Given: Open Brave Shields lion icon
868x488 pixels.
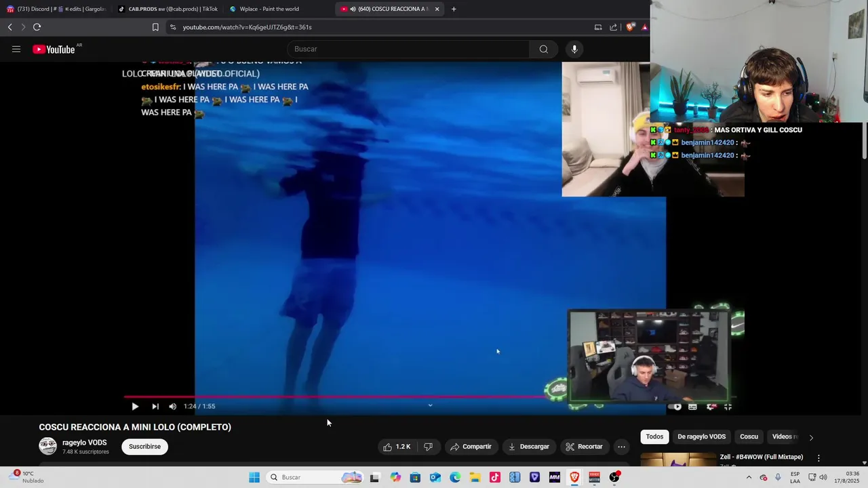Looking at the screenshot, I should [630, 27].
